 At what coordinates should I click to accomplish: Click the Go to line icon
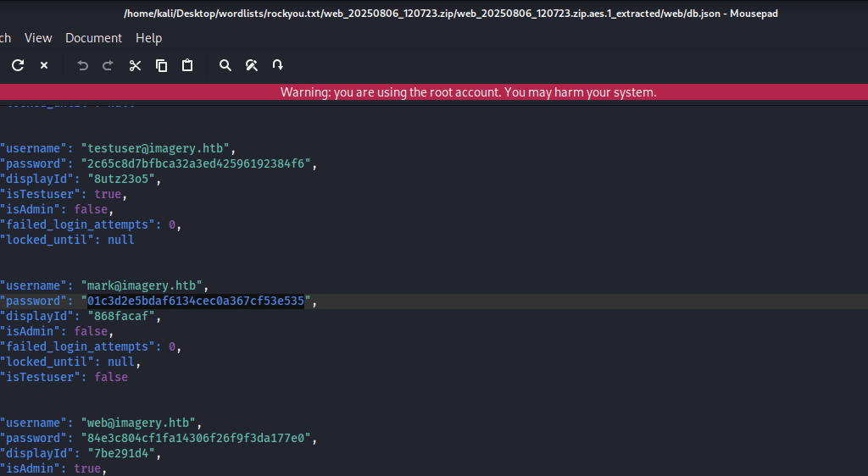point(278,65)
